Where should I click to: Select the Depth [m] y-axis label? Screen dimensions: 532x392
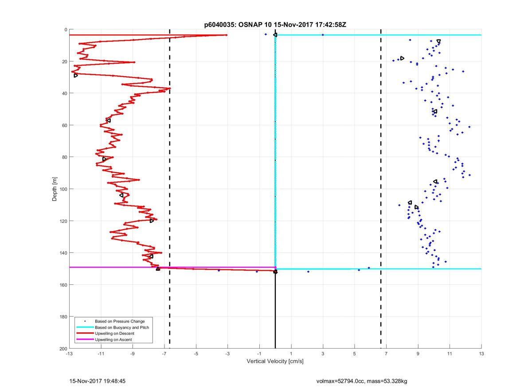55,189
